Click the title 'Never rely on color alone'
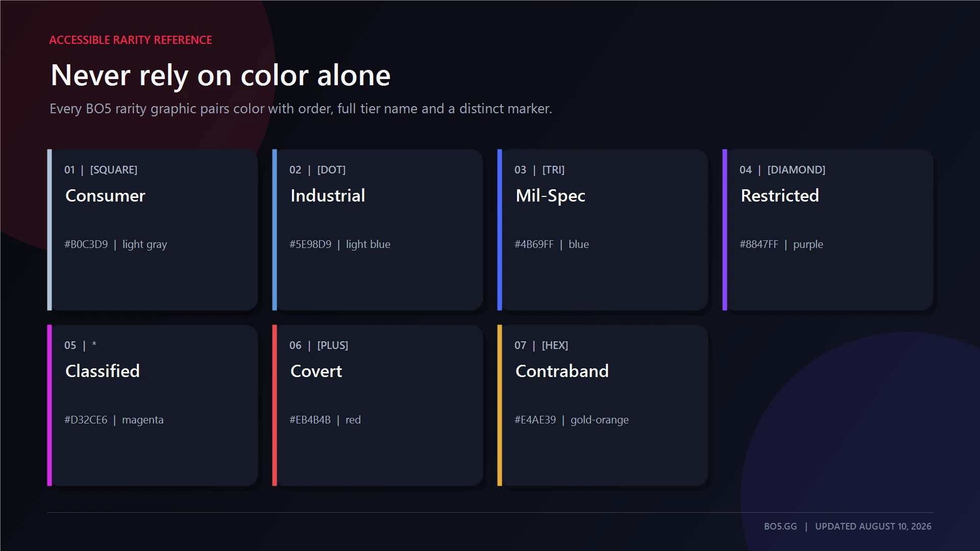980x551 pixels. click(x=220, y=76)
